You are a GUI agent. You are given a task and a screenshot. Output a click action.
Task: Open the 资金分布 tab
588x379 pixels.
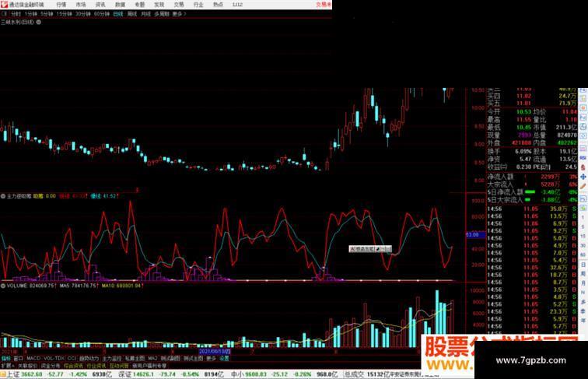51,366
